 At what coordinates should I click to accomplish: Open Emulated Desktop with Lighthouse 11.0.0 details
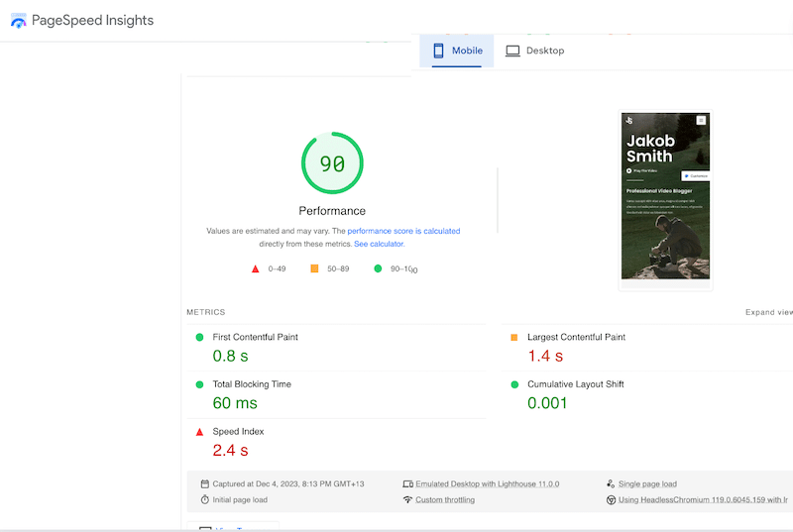pos(487,484)
